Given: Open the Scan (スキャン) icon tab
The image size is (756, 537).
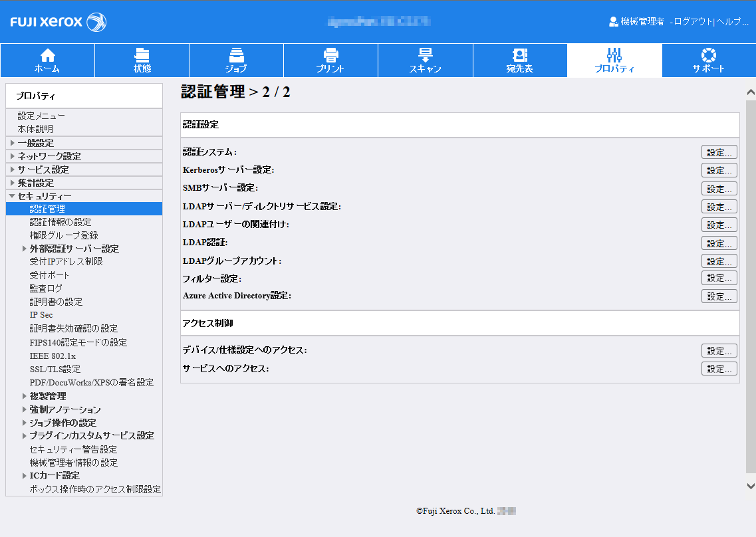Looking at the screenshot, I should (425, 55).
